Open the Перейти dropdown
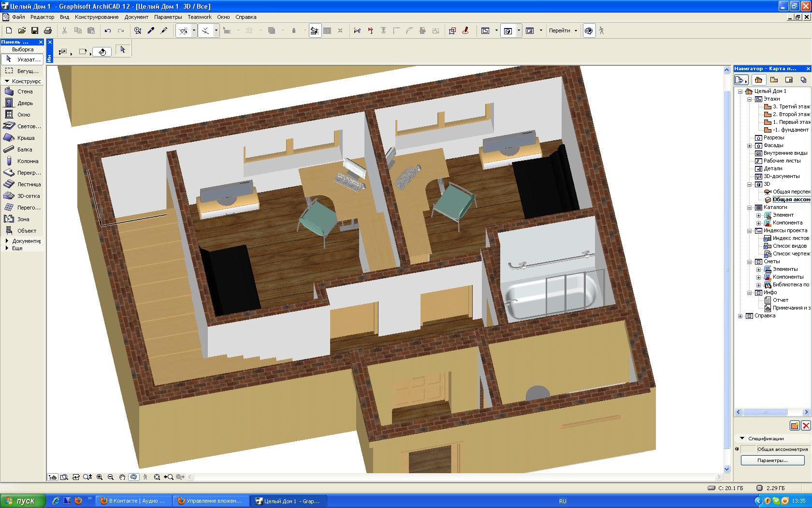 pos(564,30)
